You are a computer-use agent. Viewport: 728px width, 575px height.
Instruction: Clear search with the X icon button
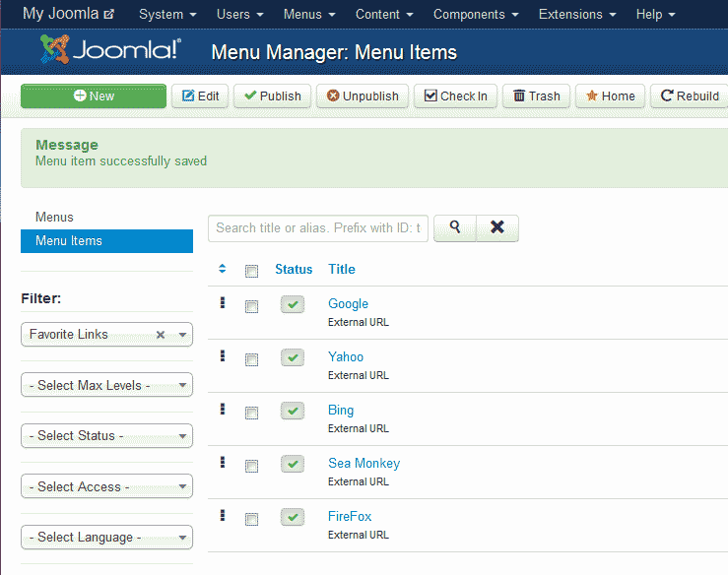pyautogui.click(x=497, y=227)
